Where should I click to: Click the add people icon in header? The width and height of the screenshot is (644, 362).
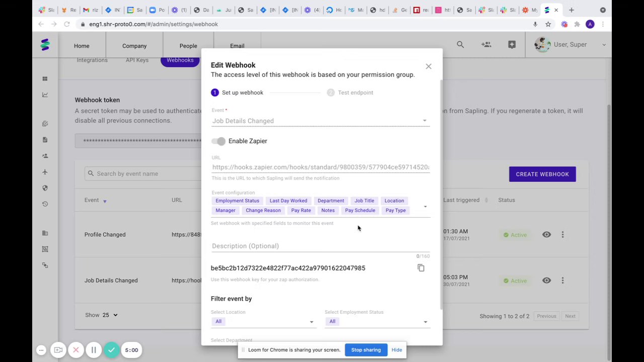(486, 45)
